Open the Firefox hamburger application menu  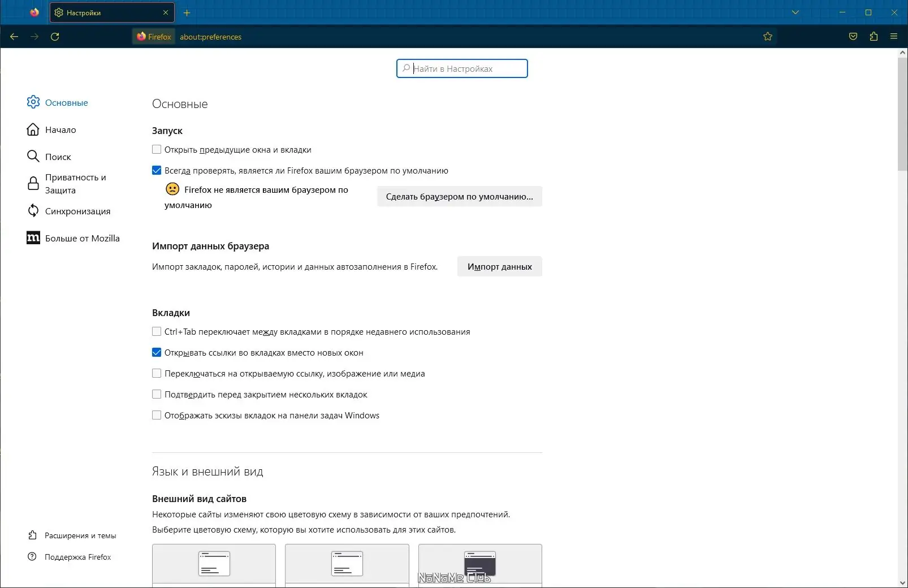pos(894,37)
